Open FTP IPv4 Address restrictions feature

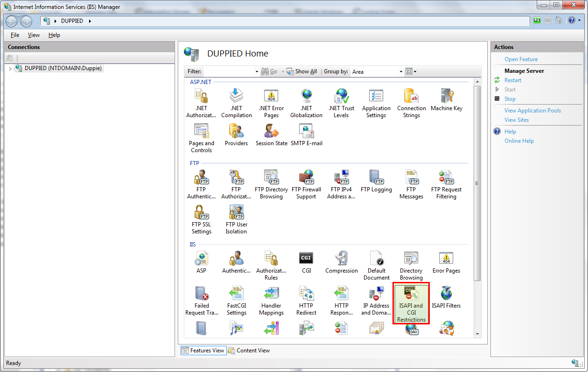pos(341,185)
